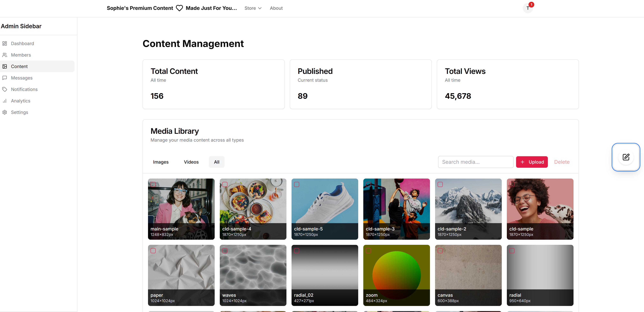The width and height of the screenshot is (644, 312).
Task: Tick the zoom image checkbox
Action: pos(369,251)
